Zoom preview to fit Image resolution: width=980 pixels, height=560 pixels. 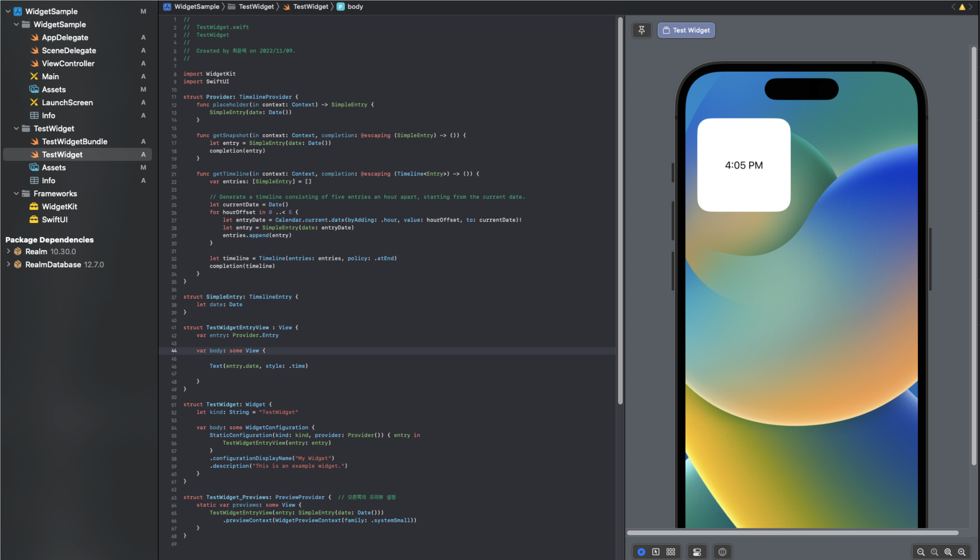(948, 552)
